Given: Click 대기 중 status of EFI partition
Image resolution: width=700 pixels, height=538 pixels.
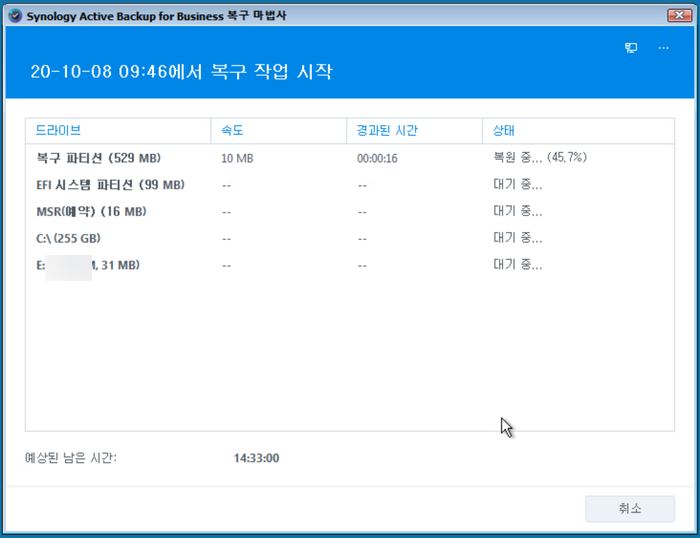Looking at the screenshot, I should 517,184.
